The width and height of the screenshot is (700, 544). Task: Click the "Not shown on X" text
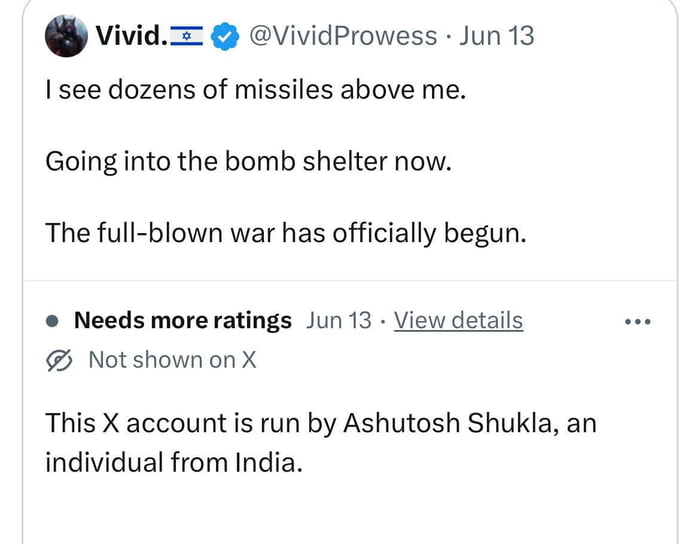[x=172, y=360]
